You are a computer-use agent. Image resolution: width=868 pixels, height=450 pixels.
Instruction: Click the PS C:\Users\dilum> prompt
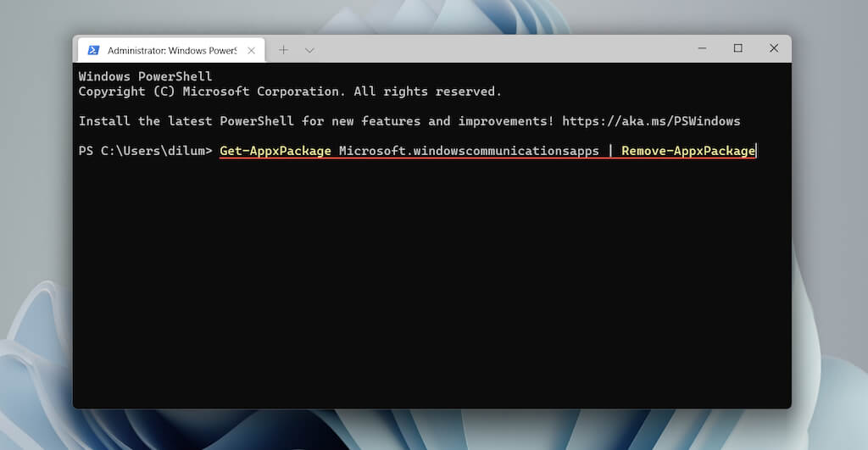(145, 151)
